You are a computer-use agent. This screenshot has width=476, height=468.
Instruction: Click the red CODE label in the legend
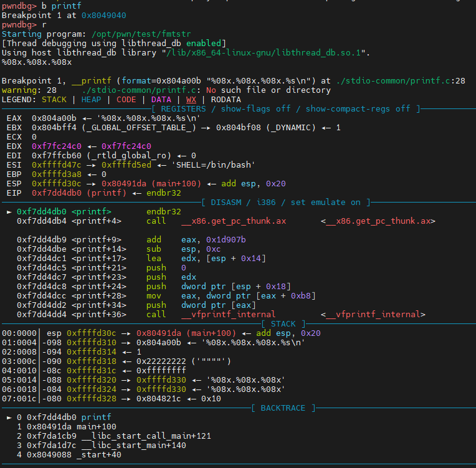[x=126, y=99]
